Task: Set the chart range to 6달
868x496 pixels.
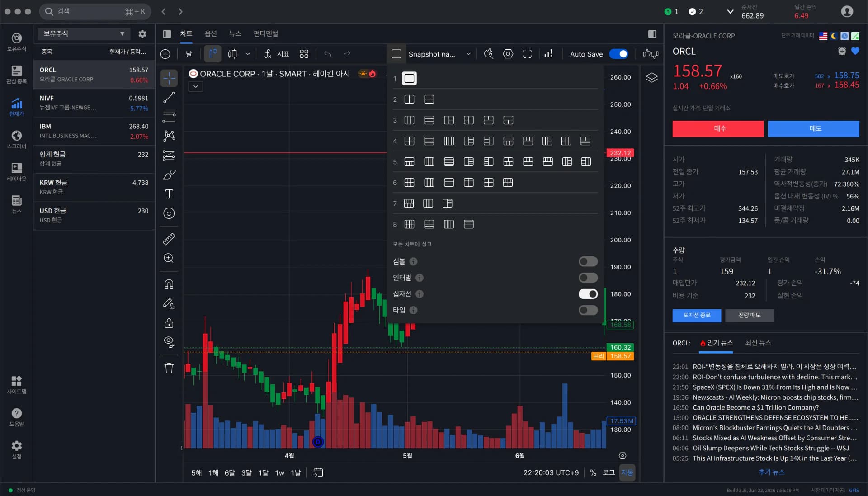Action: pyautogui.click(x=230, y=472)
